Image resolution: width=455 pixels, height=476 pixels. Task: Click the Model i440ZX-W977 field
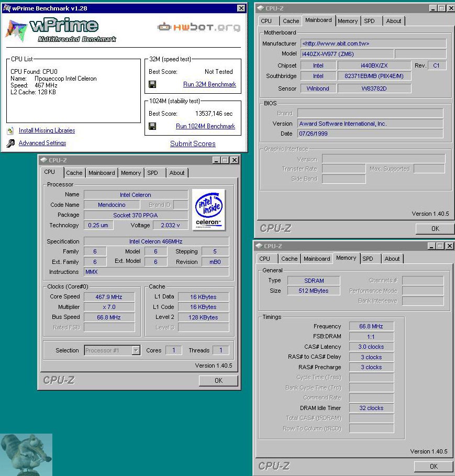pos(347,54)
